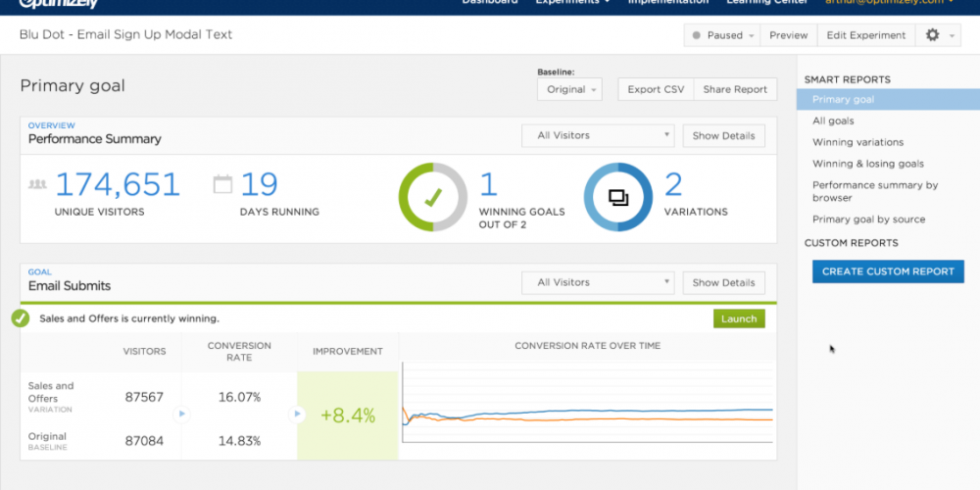Open Performance summary by browser report
980x490 pixels.
point(875,191)
